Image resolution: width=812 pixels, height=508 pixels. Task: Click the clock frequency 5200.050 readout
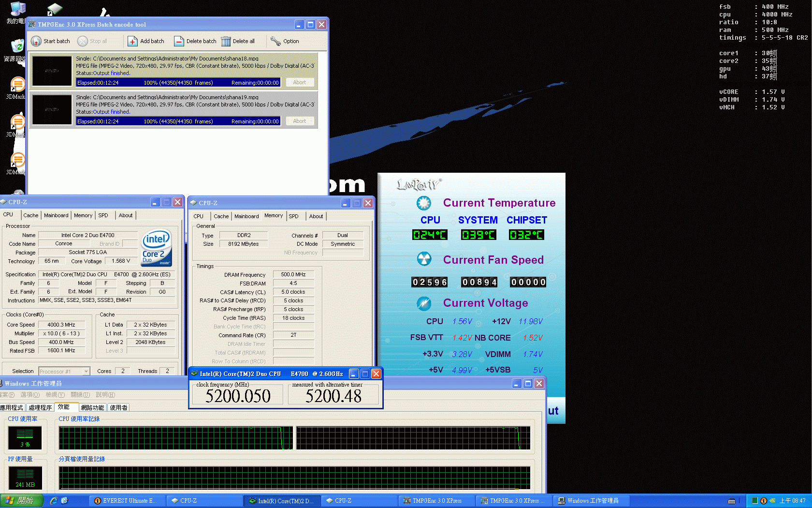click(x=238, y=396)
